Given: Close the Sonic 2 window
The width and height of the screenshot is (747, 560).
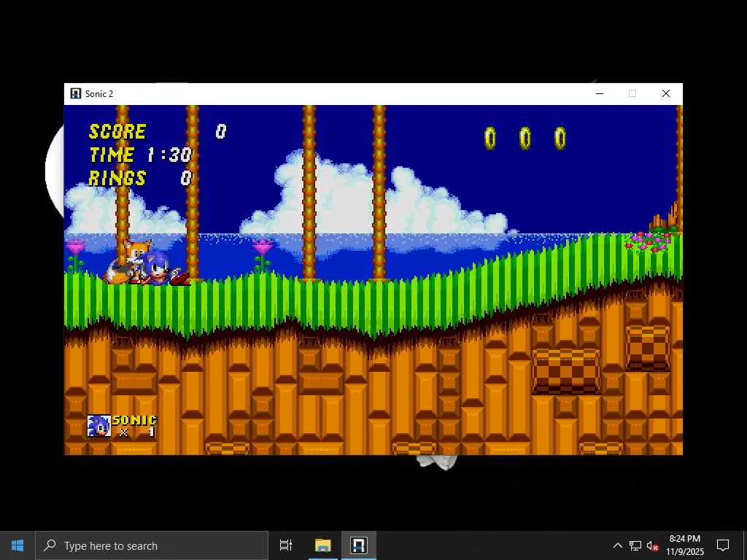Looking at the screenshot, I should pyautogui.click(x=666, y=93).
